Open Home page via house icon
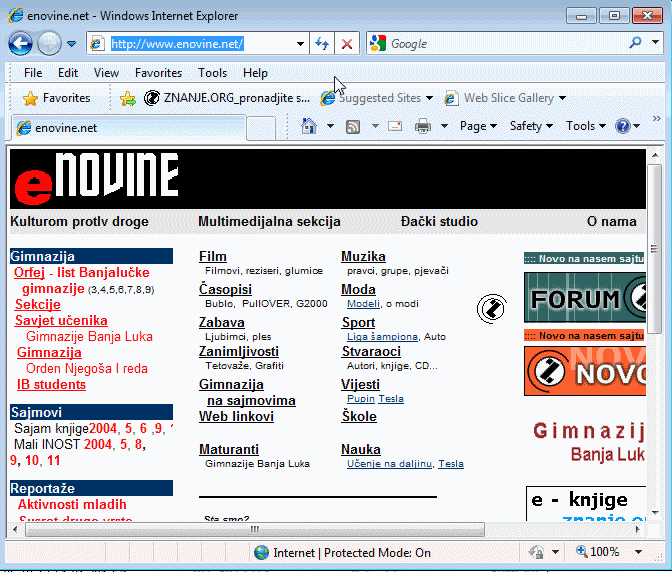The image size is (672, 572). click(309, 126)
